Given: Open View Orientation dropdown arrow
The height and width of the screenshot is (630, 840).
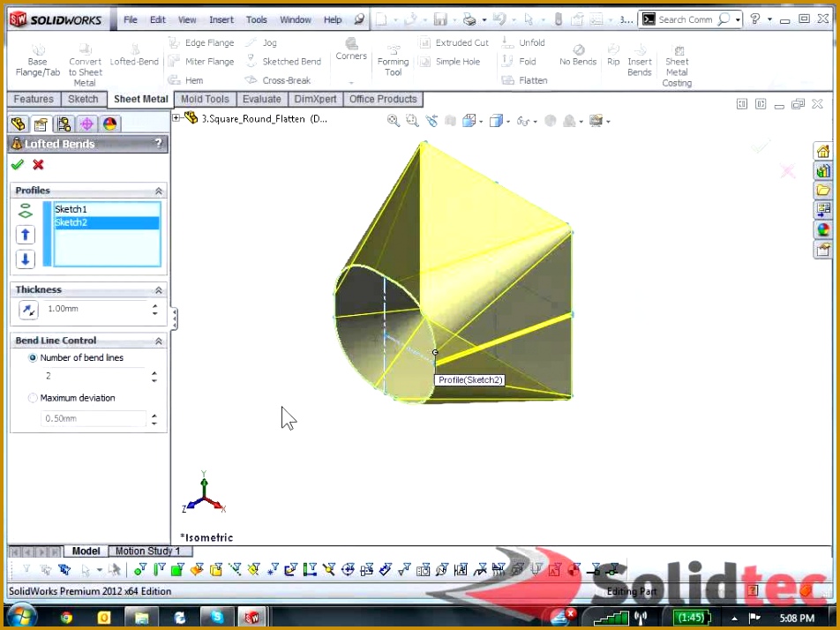Looking at the screenshot, I should click(481, 122).
